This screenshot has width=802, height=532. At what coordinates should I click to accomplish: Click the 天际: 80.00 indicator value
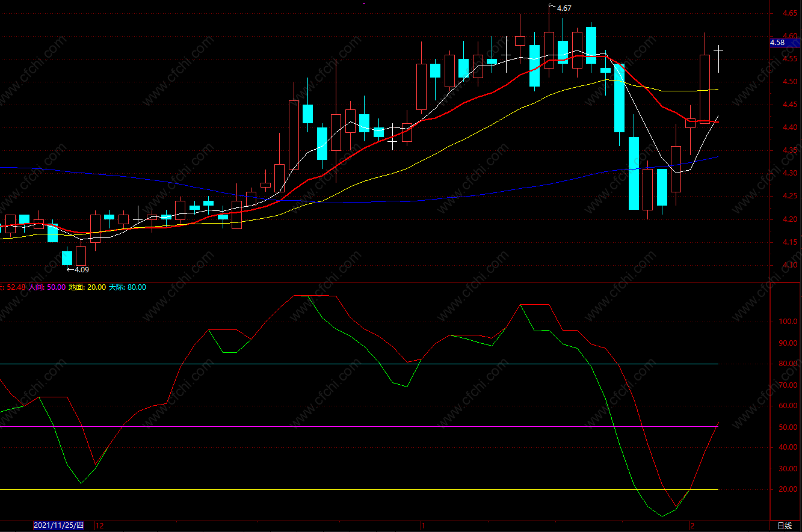(x=127, y=287)
